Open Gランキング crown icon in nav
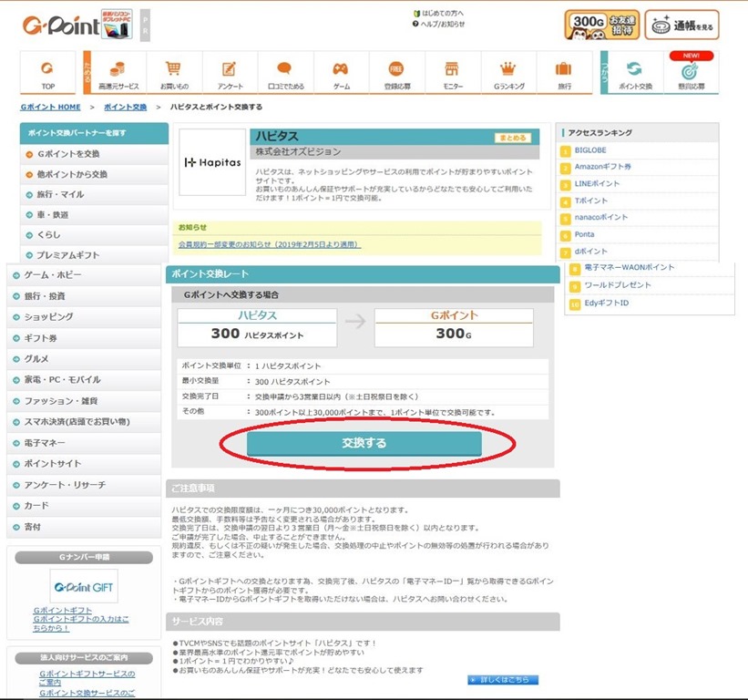This screenshot has height=700, width=748. 508,73
